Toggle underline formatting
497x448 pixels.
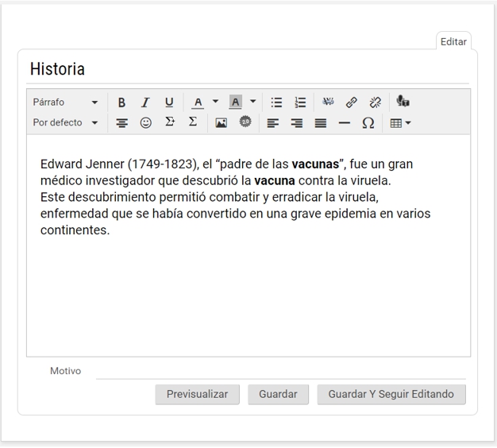(169, 102)
